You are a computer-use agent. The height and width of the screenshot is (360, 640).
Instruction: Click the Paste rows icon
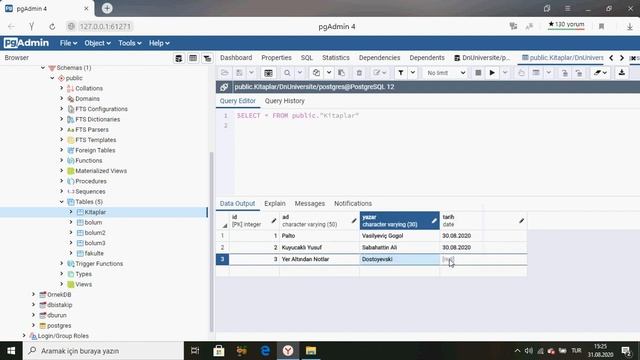[342, 73]
